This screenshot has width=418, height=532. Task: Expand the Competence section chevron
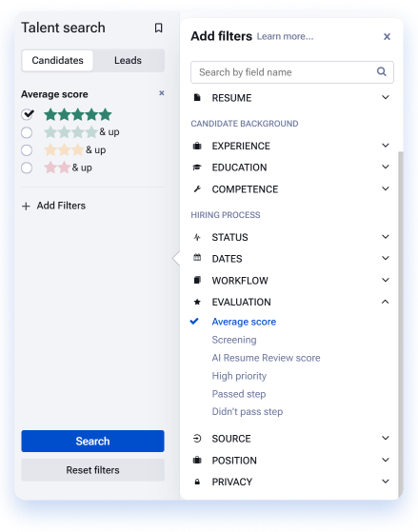click(x=386, y=188)
